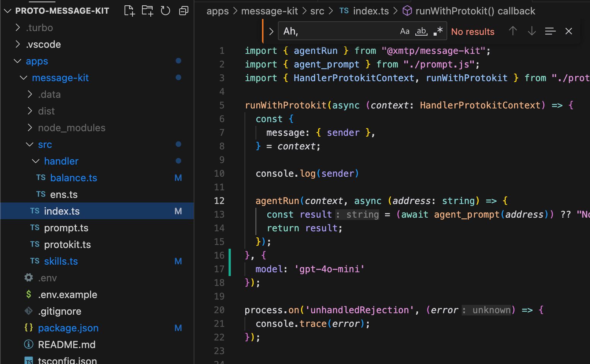Select index.ts in file tree
The width and height of the screenshot is (590, 364).
pyautogui.click(x=97, y=211)
